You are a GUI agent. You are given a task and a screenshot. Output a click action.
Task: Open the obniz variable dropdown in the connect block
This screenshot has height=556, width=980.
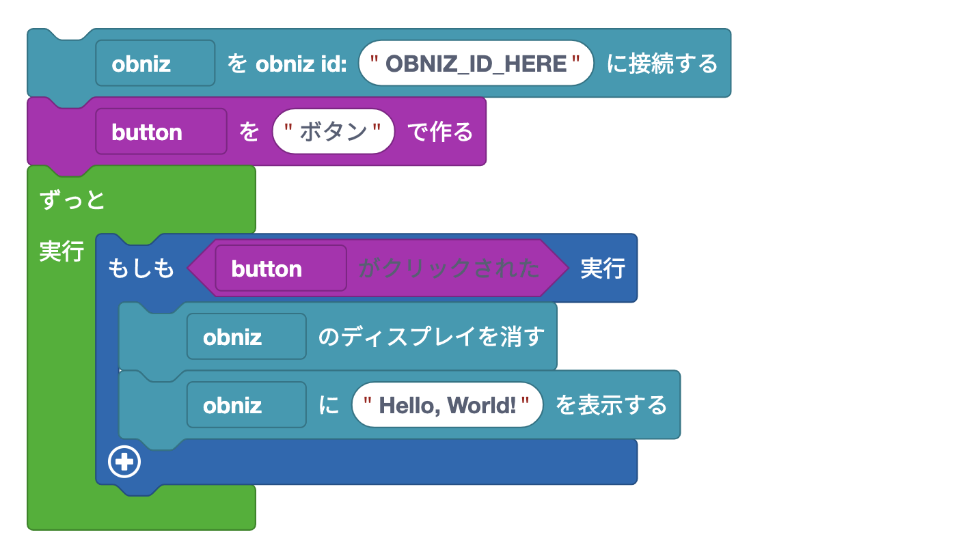[x=154, y=64]
